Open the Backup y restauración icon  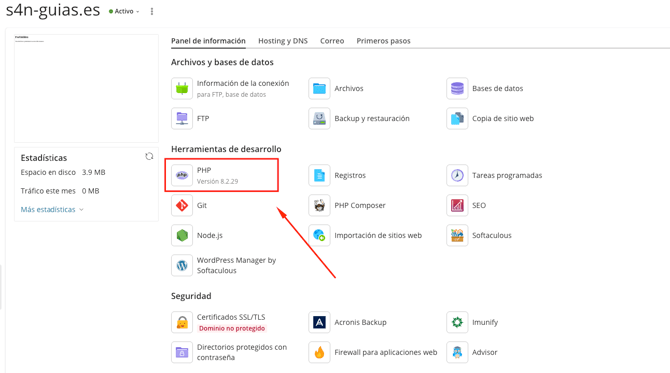319,118
